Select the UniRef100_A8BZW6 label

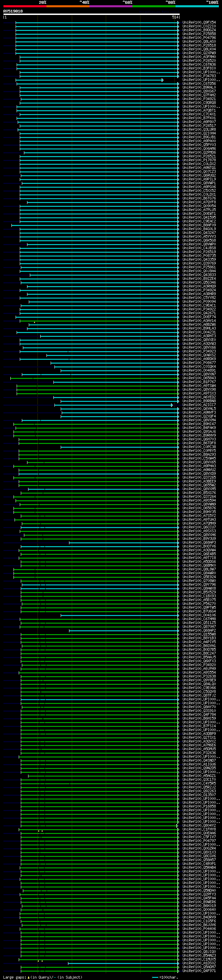[199, 324]
